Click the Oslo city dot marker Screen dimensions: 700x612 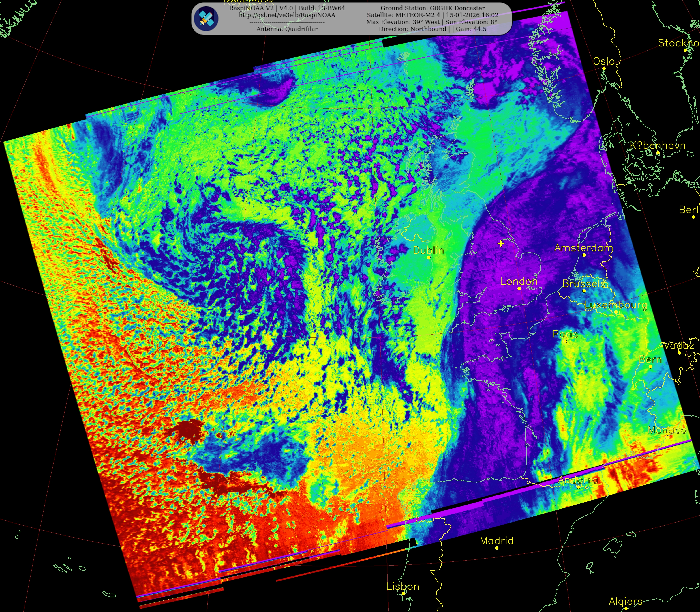[x=604, y=69]
